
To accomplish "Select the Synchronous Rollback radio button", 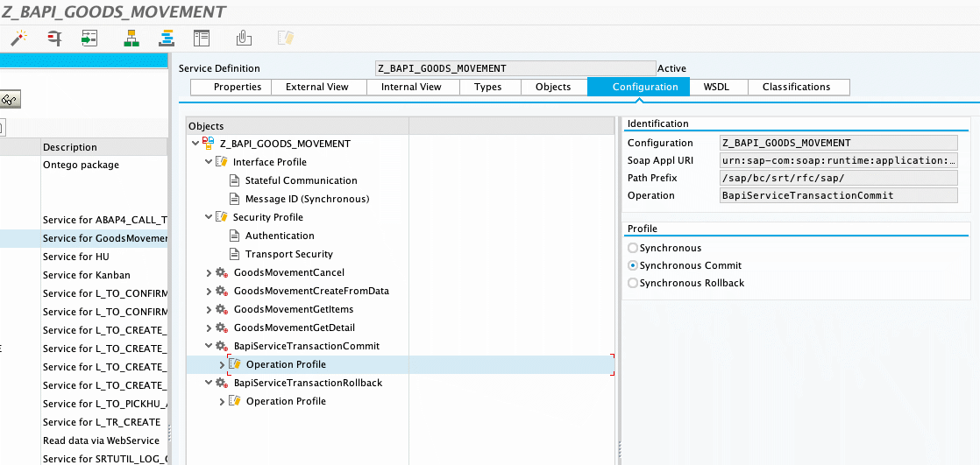I will coord(633,283).
